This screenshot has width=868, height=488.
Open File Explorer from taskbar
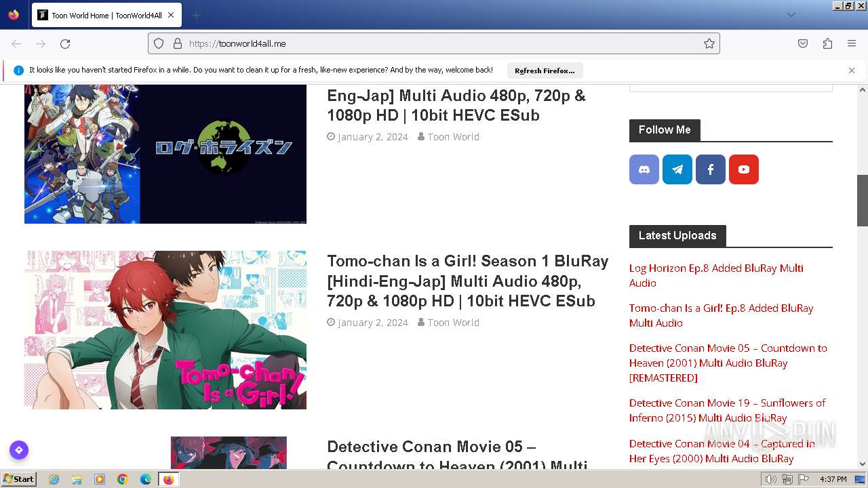click(x=77, y=479)
